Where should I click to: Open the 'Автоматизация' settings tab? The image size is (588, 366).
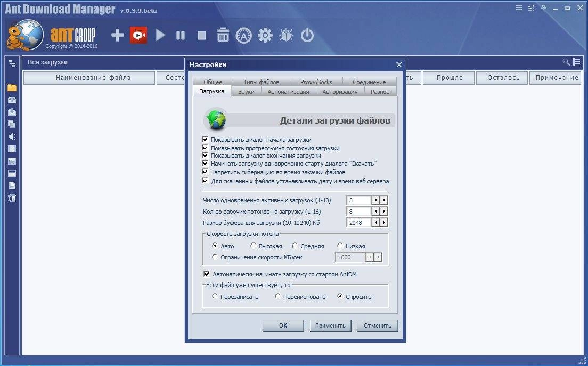point(288,92)
